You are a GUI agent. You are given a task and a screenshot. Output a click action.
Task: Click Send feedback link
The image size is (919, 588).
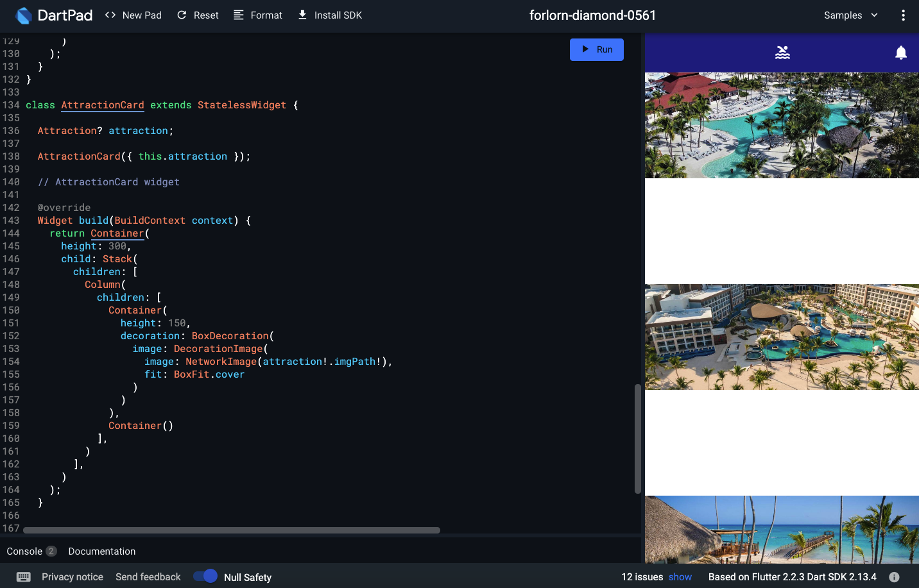148,577
